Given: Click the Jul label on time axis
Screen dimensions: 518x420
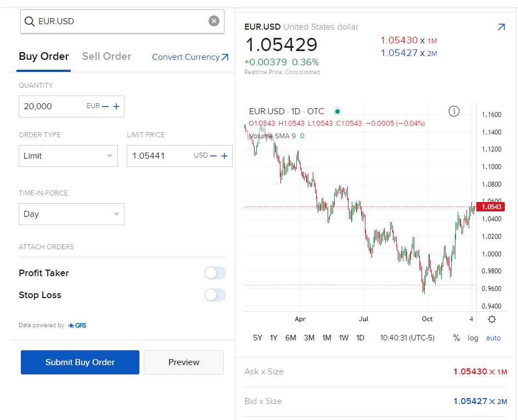Looking at the screenshot, I should pos(363,319).
